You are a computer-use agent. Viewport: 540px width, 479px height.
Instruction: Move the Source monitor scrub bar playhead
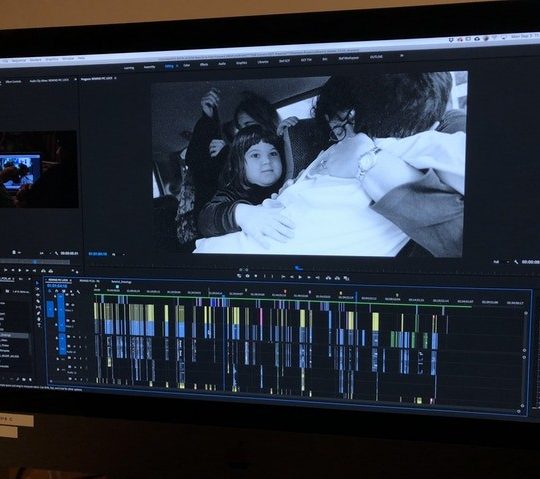pos(34,262)
